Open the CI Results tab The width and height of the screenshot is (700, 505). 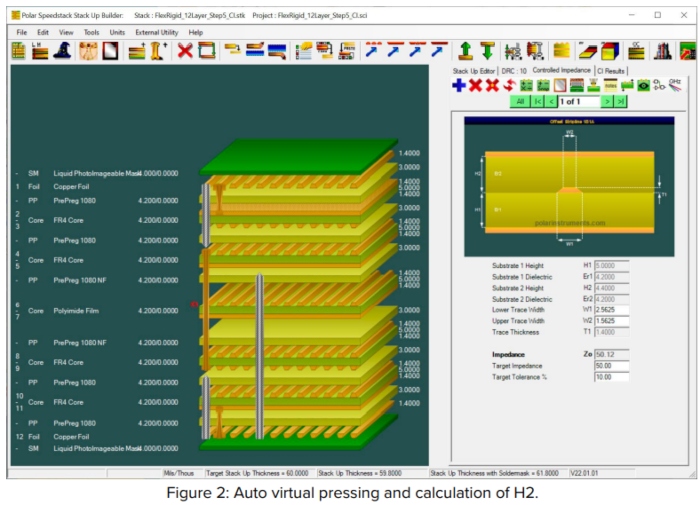tap(611, 71)
